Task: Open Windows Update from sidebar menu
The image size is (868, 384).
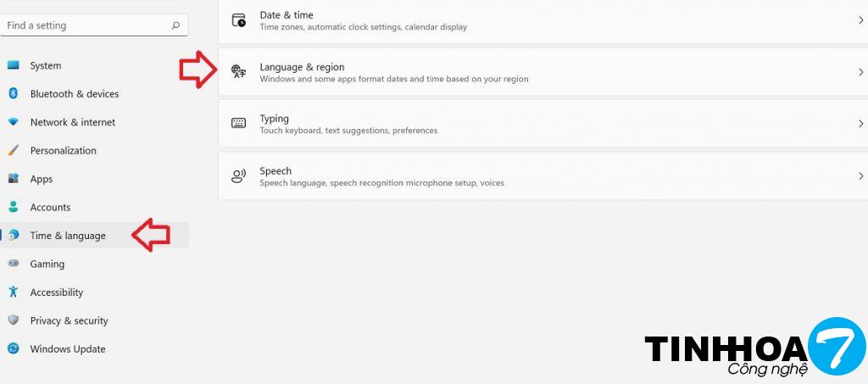Action: 68,348
